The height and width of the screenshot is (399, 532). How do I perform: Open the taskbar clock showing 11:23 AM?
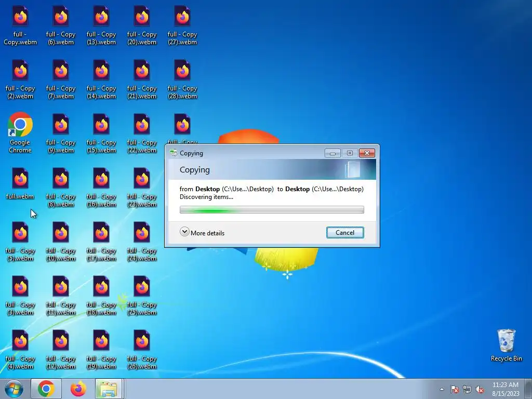(x=506, y=389)
